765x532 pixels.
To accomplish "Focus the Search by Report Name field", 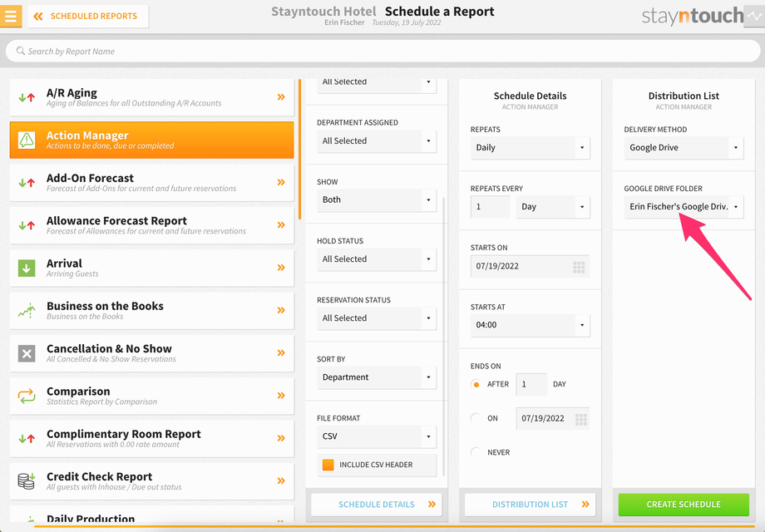I will [x=382, y=51].
